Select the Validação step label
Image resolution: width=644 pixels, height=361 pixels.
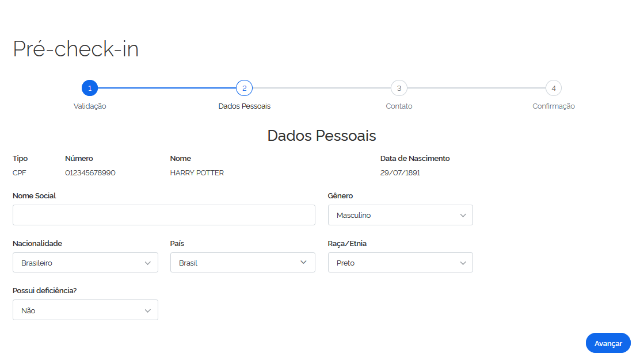(90, 106)
